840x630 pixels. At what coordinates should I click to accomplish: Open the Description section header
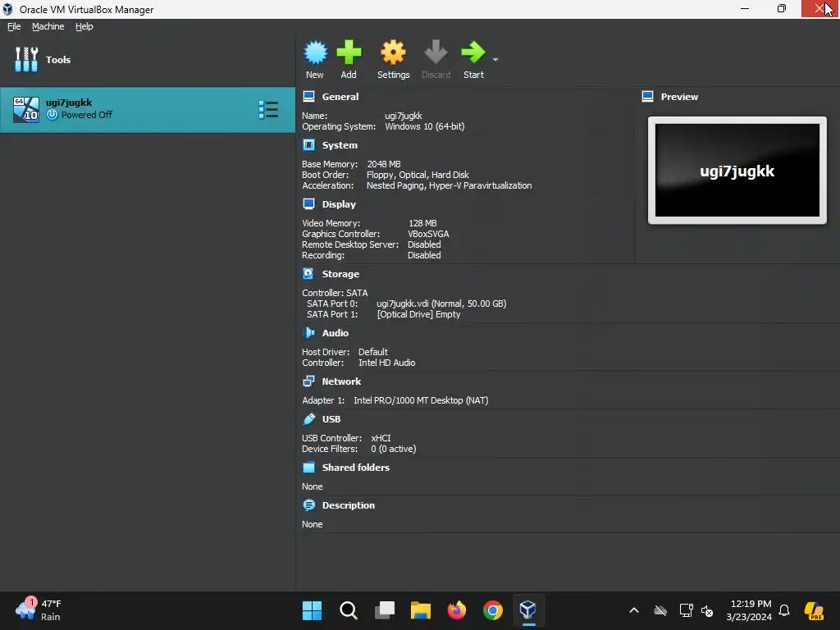pyautogui.click(x=348, y=505)
